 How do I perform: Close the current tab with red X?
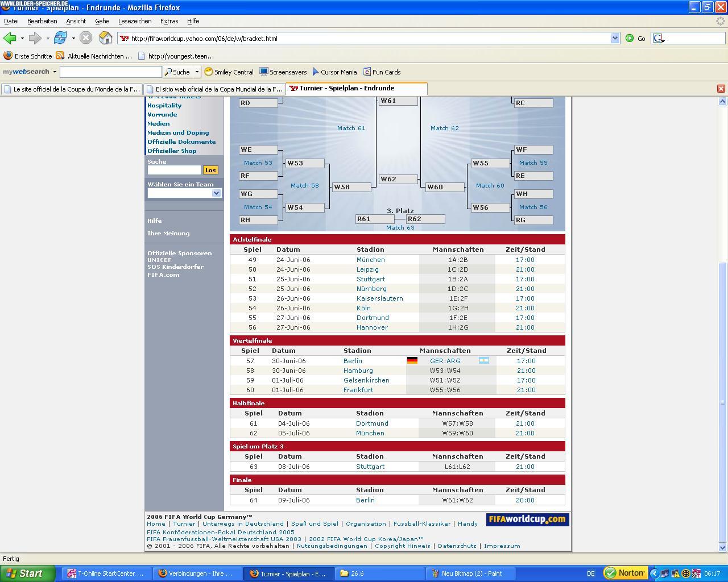coord(721,89)
